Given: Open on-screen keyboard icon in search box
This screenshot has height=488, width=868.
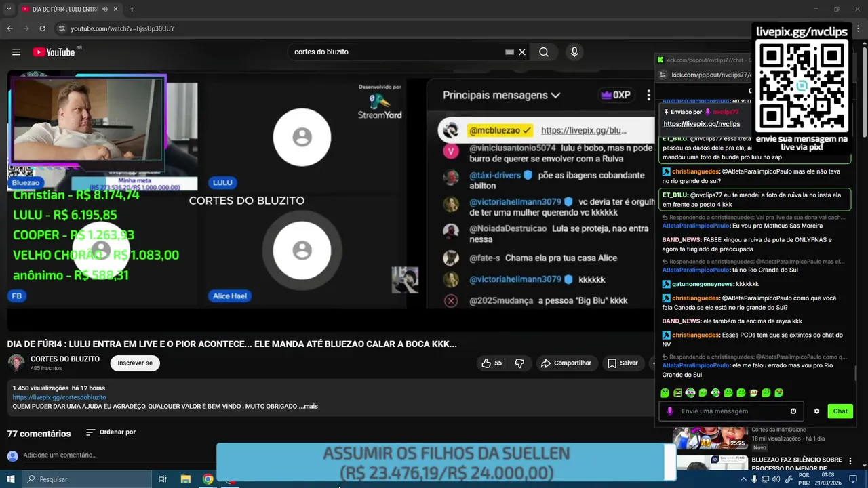Looking at the screenshot, I should click(509, 52).
